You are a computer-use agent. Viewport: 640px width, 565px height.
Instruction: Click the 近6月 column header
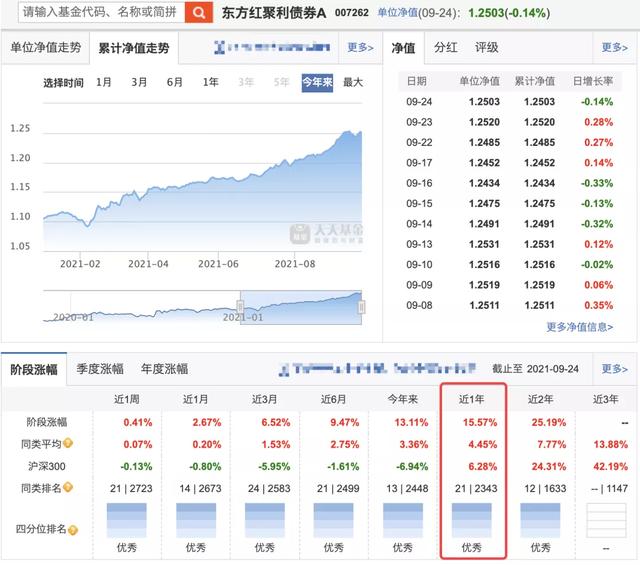[x=333, y=399]
